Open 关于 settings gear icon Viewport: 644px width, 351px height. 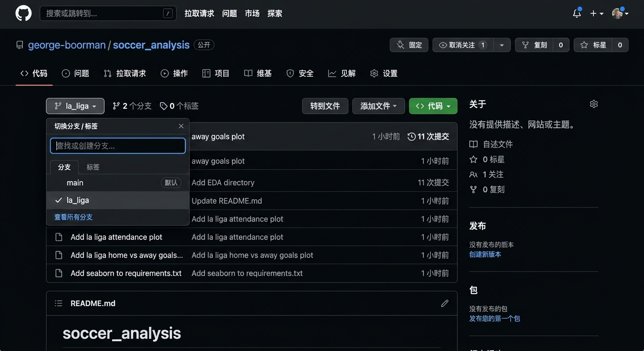(594, 104)
